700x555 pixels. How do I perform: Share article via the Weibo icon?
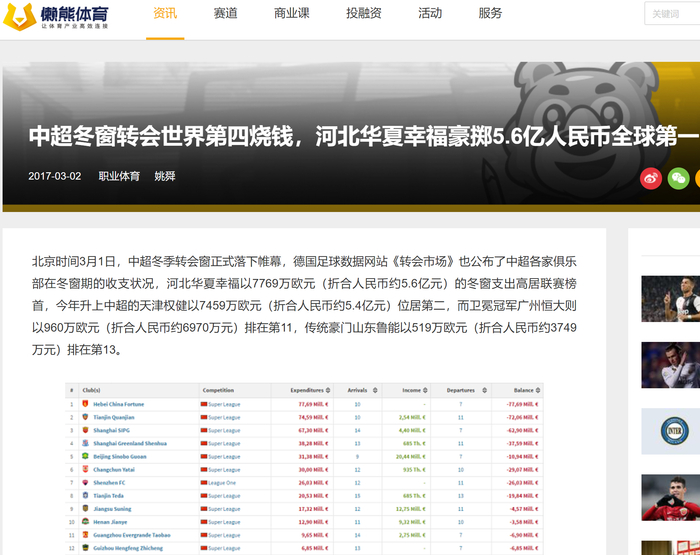coord(651,179)
